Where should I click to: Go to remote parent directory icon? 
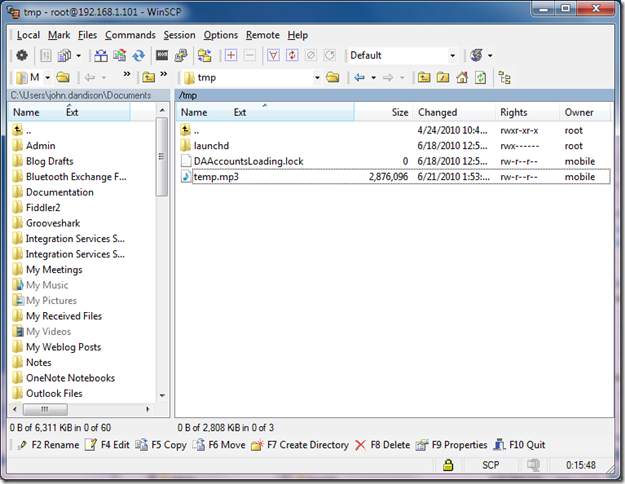(x=424, y=77)
